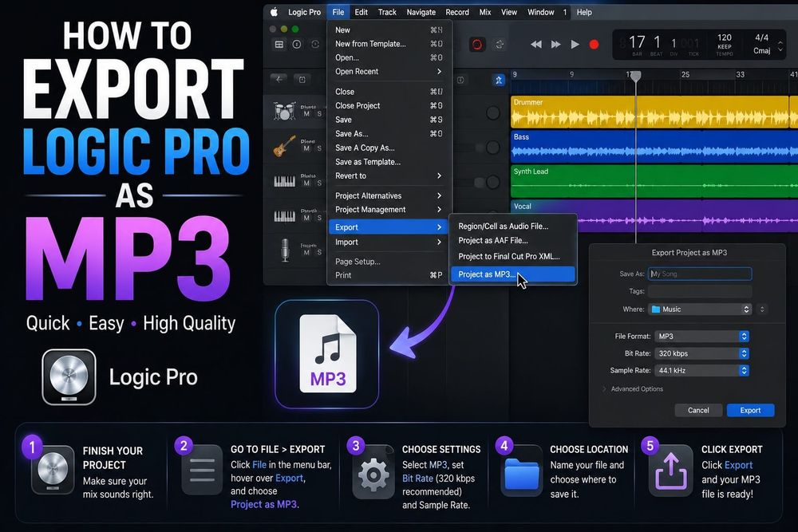Click the playhead marker in the ruler
The image size is (798, 532).
636,77
